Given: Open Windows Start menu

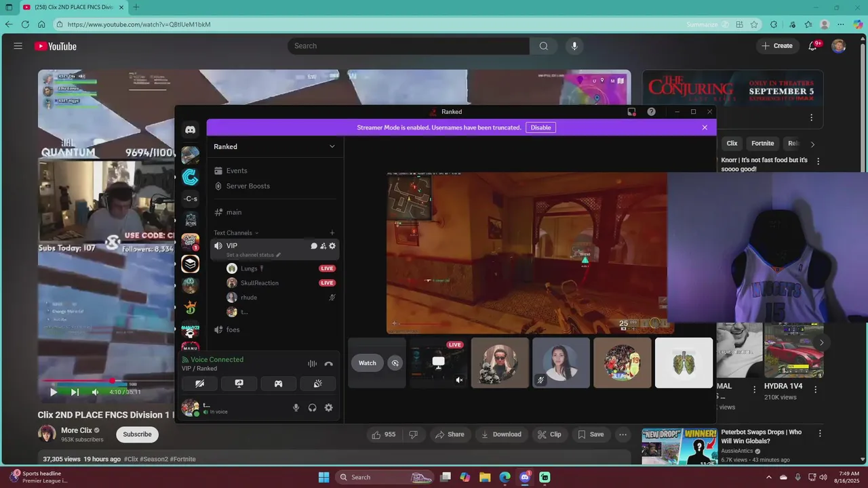Looking at the screenshot, I should click(x=323, y=477).
